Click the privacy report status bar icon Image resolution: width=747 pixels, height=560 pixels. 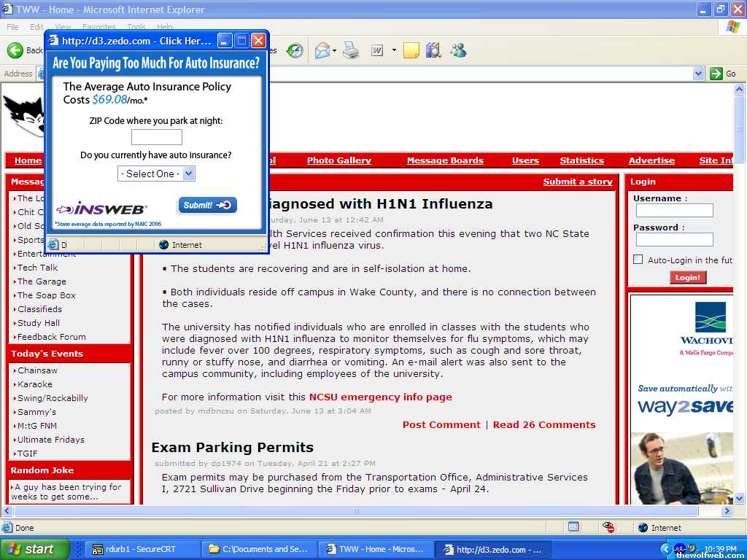click(x=608, y=527)
